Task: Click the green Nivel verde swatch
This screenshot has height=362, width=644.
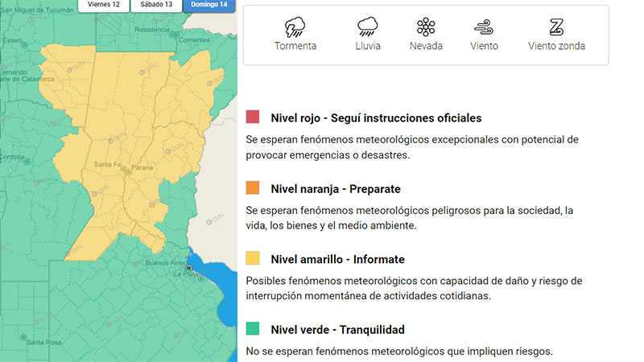Action: (x=253, y=329)
